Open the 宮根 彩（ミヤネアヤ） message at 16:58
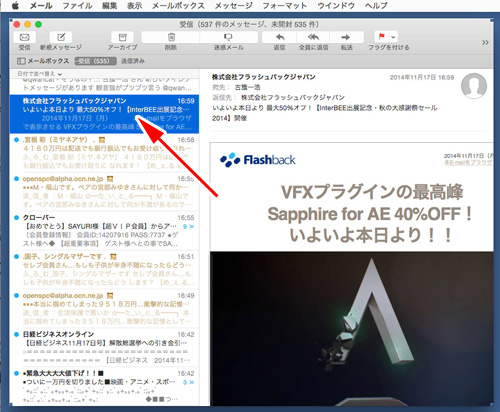500x412 pixels. 104,153
